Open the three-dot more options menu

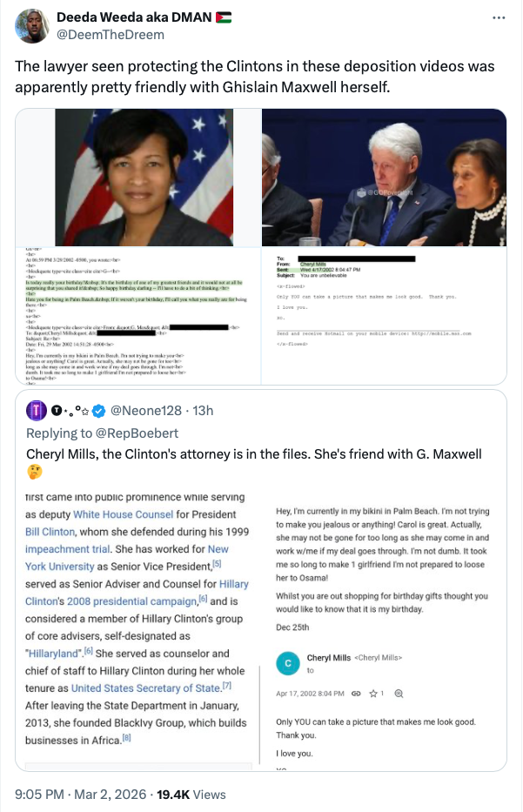[x=499, y=18]
